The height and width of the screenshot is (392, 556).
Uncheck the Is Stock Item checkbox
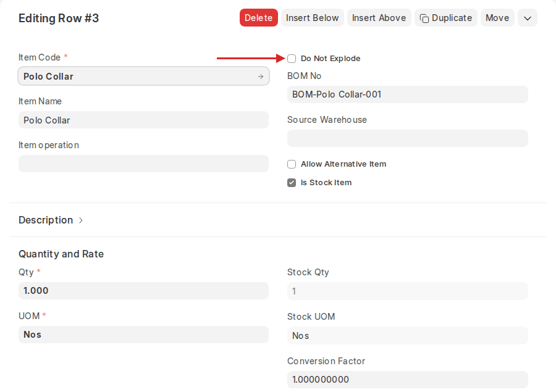[292, 183]
